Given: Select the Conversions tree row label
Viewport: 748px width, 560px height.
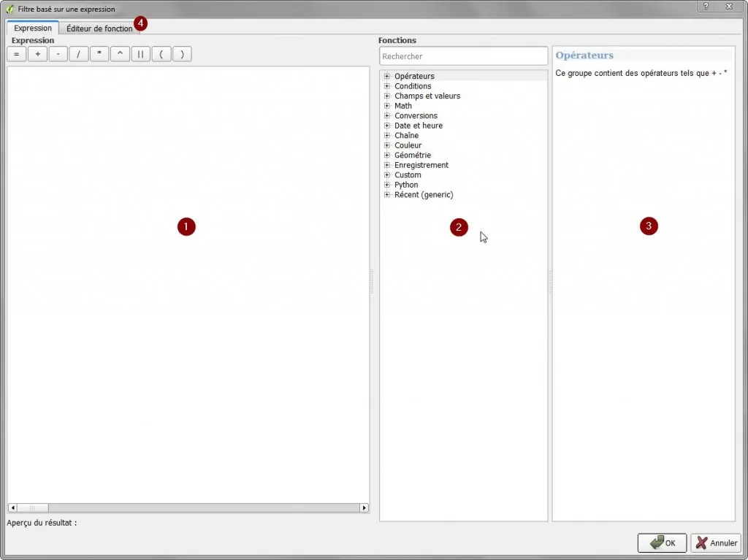Looking at the screenshot, I should (416, 115).
